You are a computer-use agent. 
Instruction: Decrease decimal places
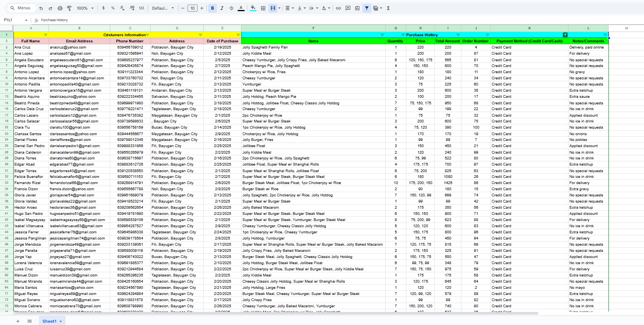[122, 8]
